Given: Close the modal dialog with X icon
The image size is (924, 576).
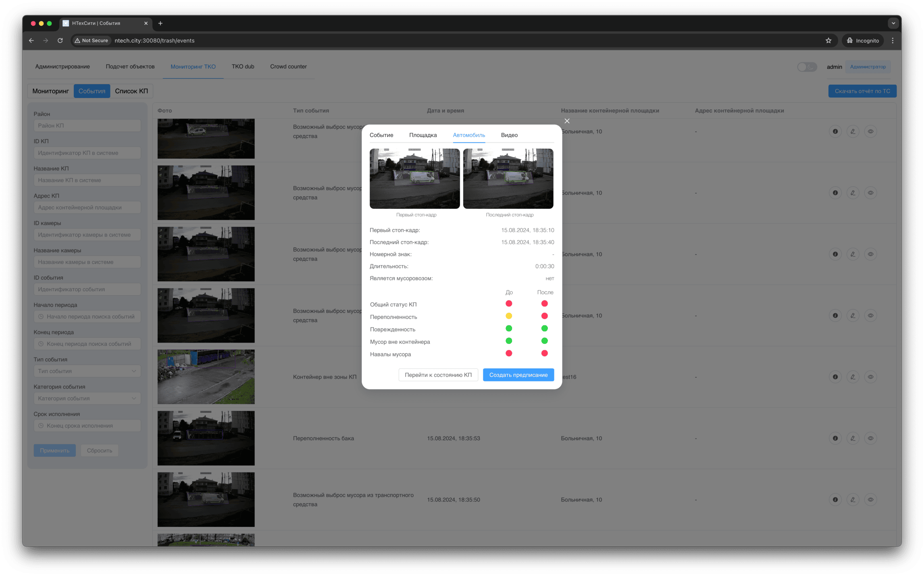Looking at the screenshot, I should point(567,121).
